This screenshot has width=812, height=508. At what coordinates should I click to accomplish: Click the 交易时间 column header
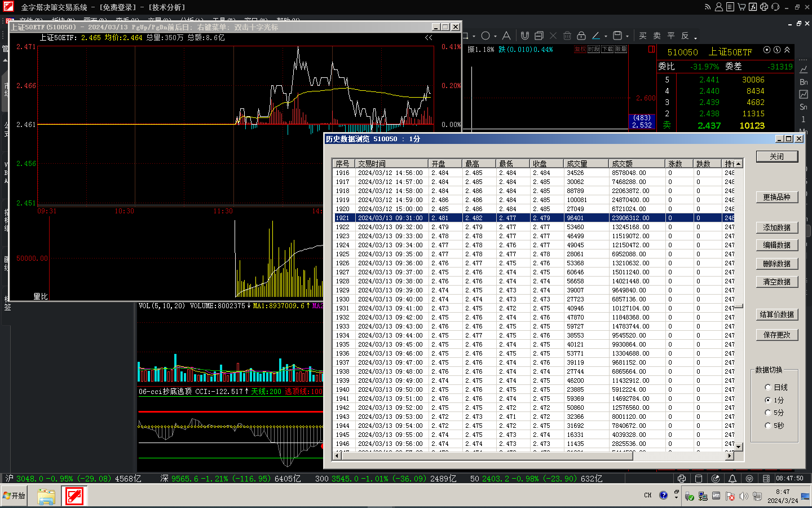click(391, 164)
